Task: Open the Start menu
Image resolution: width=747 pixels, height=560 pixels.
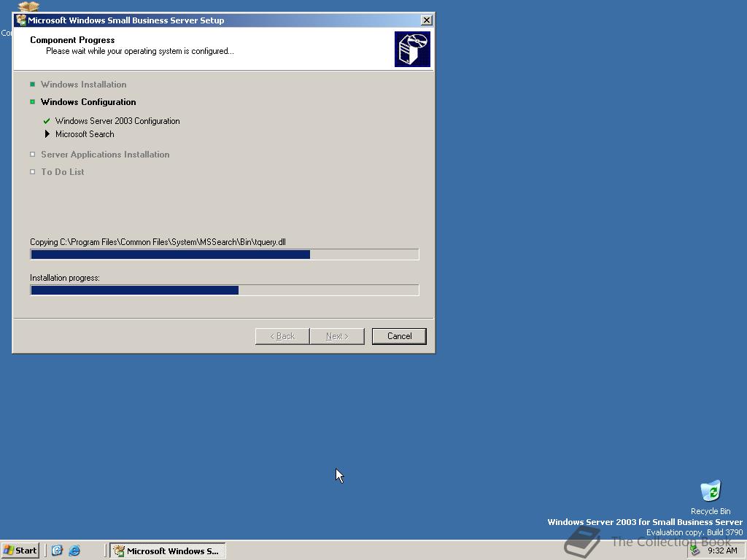Action: pyautogui.click(x=20, y=551)
